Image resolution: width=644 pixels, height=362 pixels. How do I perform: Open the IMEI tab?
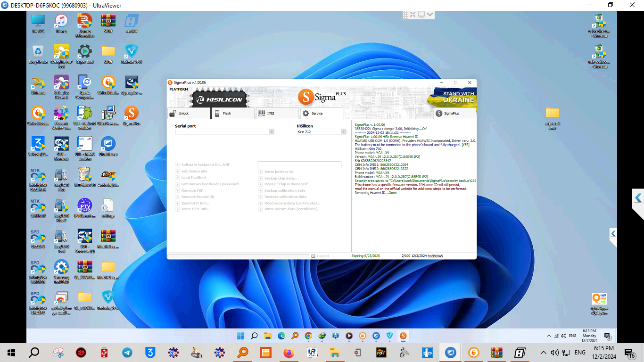pyautogui.click(x=277, y=113)
